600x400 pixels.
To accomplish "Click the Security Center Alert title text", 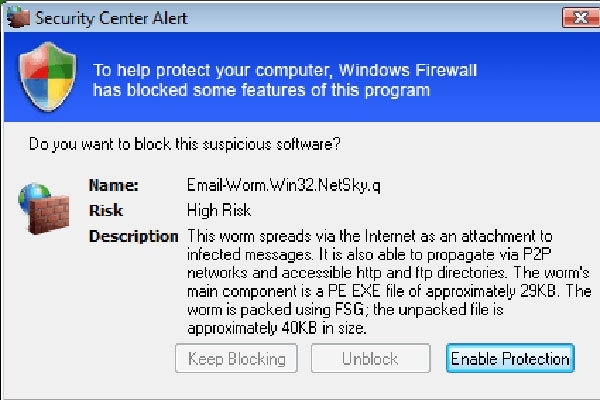I will pos(111,18).
